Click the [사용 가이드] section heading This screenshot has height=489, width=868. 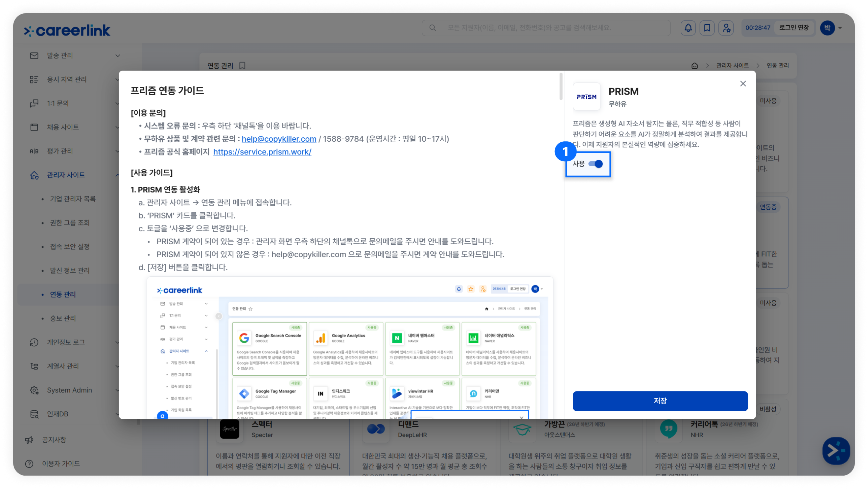click(x=152, y=173)
